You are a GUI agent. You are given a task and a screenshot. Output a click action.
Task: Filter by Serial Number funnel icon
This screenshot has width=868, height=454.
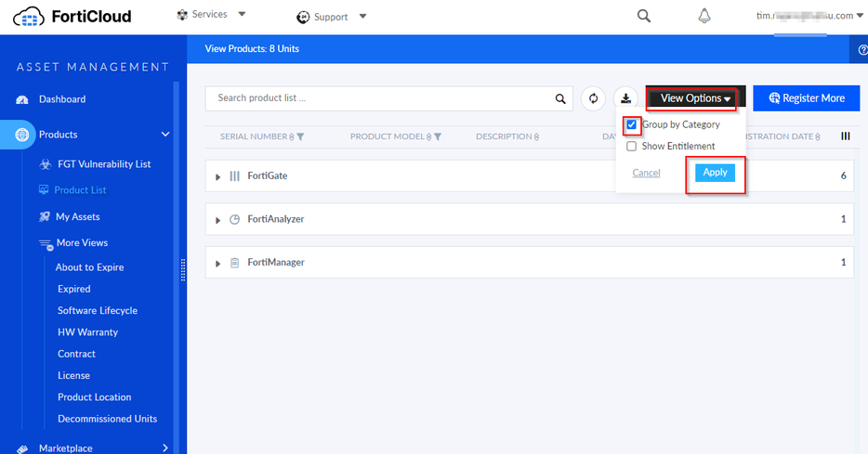tap(300, 136)
